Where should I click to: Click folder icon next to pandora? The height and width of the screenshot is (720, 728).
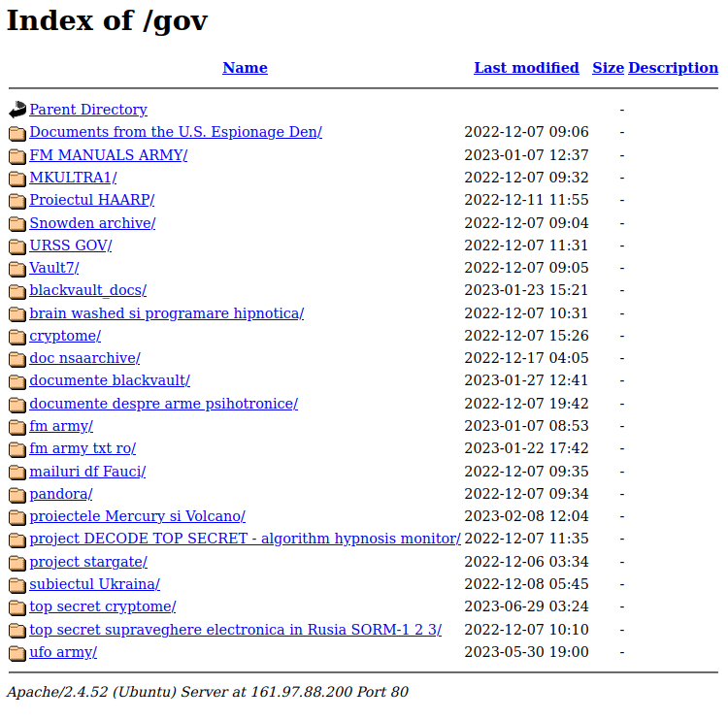17,495
